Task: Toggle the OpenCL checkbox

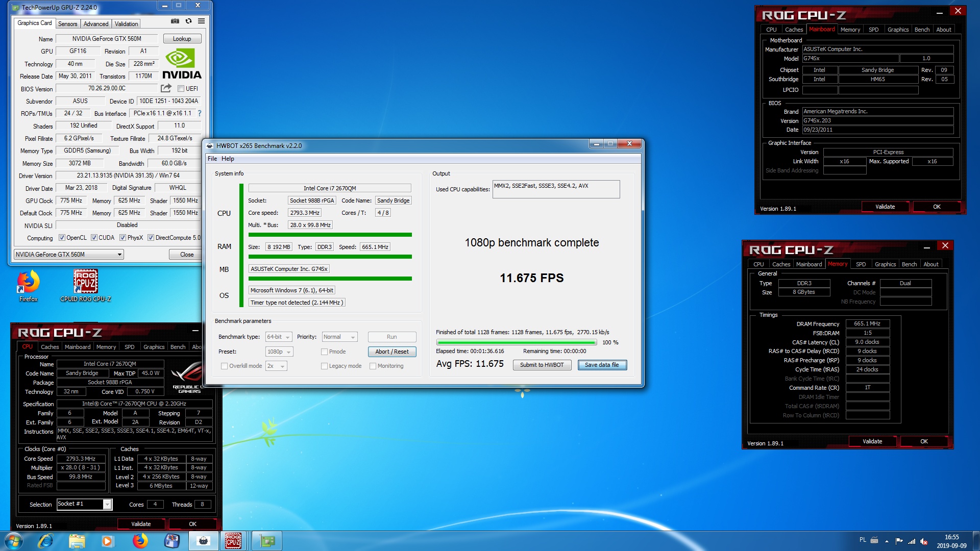Action: (x=62, y=238)
